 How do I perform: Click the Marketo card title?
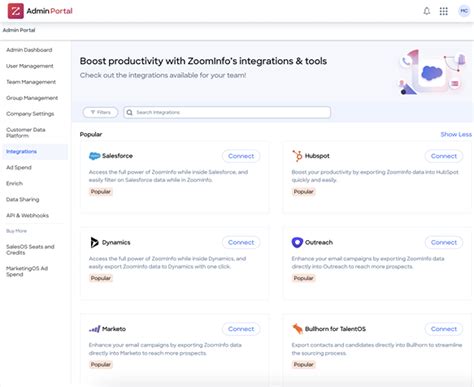pos(114,329)
